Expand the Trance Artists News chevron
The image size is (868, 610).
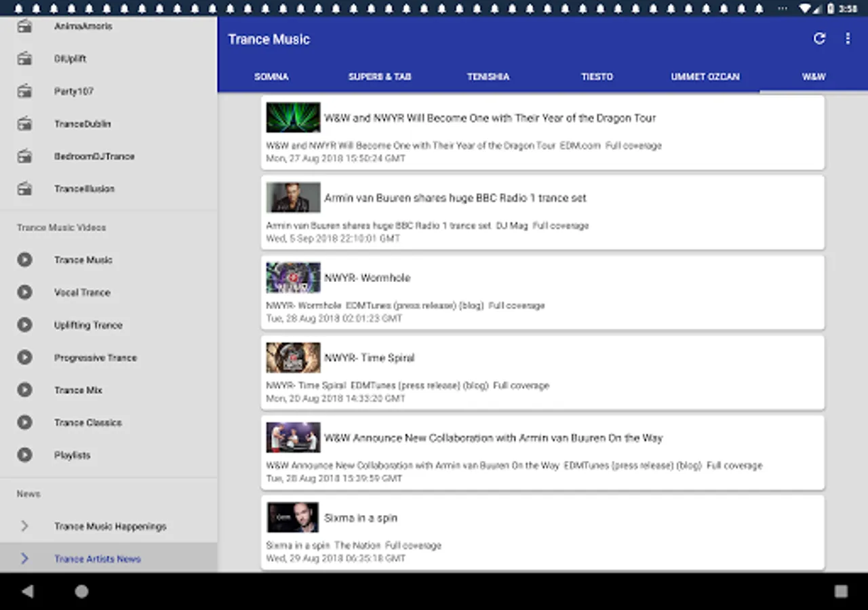click(24, 558)
